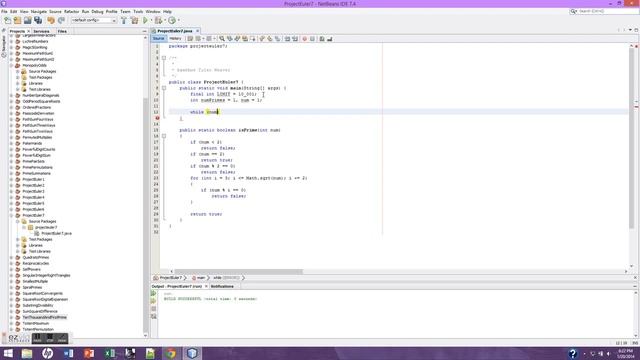Screen dimensions: 640x360
Task: Open the Debug Project dropdown arrow
Action: click(164, 20)
